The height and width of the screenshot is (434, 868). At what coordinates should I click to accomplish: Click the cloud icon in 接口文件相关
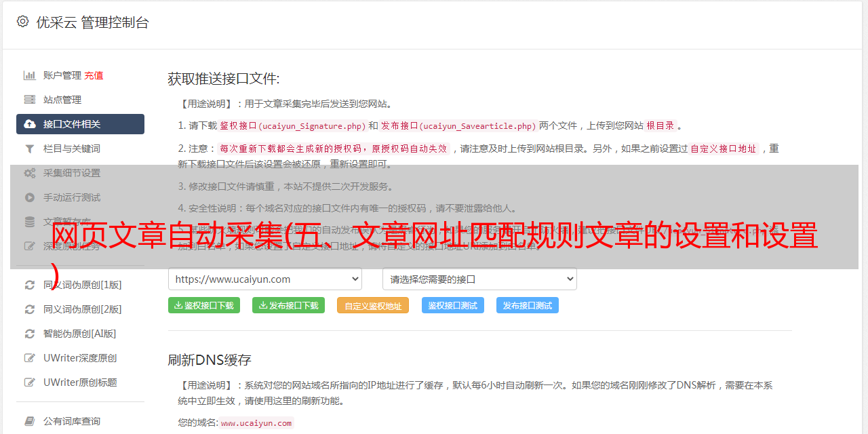pos(30,124)
